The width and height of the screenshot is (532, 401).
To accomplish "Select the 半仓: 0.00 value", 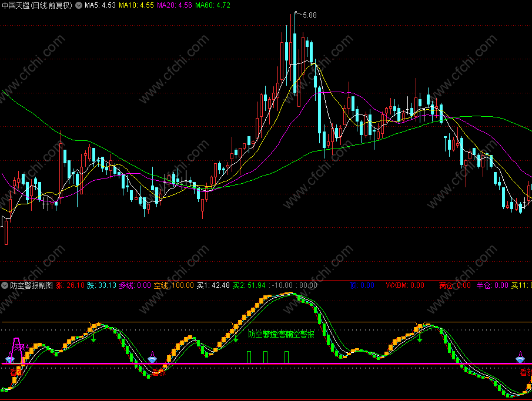I will tap(492, 285).
